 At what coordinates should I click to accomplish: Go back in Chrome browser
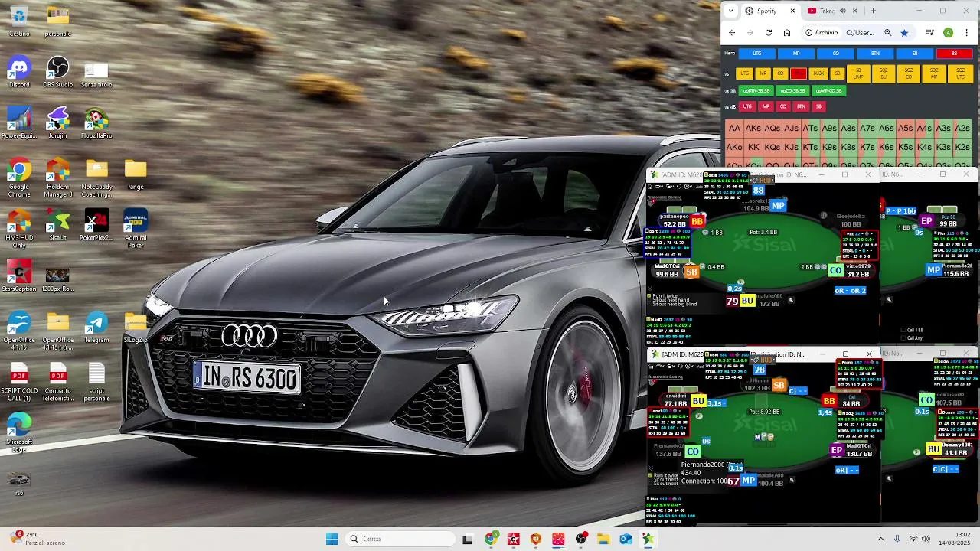pos(732,33)
